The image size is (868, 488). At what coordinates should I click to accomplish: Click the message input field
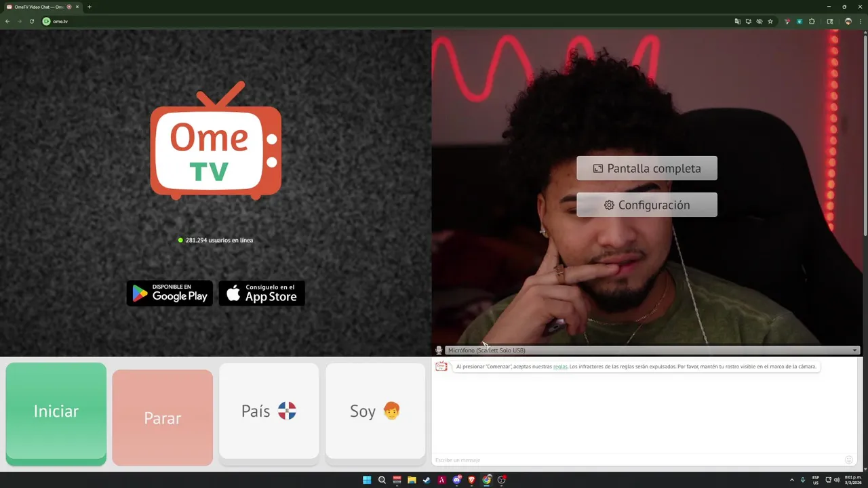(x=637, y=460)
